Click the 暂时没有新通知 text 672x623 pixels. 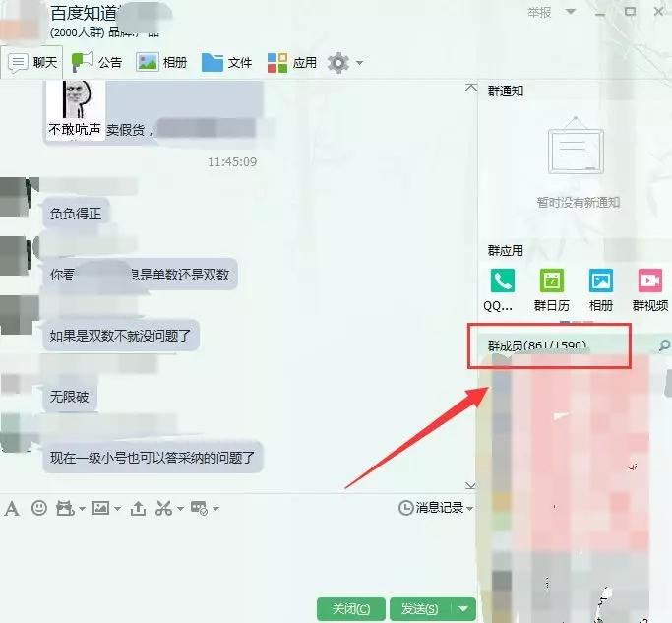pos(579,203)
